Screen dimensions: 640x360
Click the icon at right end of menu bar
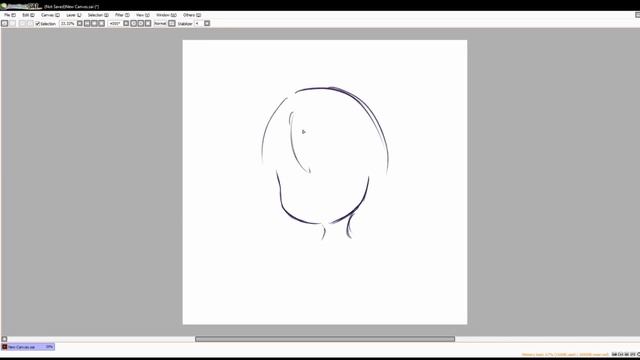pos(637,15)
